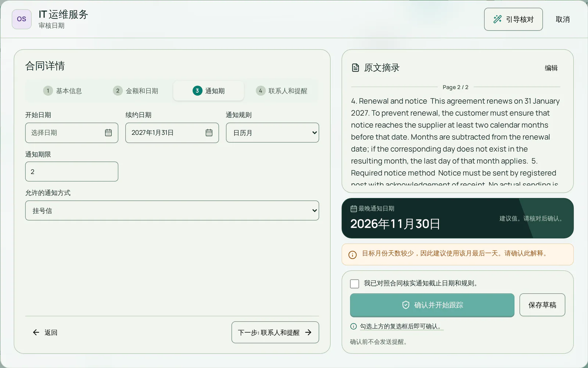Click the 2026年11月30日 deadline value
The width and height of the screenshot is (588, 368).
(395, 224)
